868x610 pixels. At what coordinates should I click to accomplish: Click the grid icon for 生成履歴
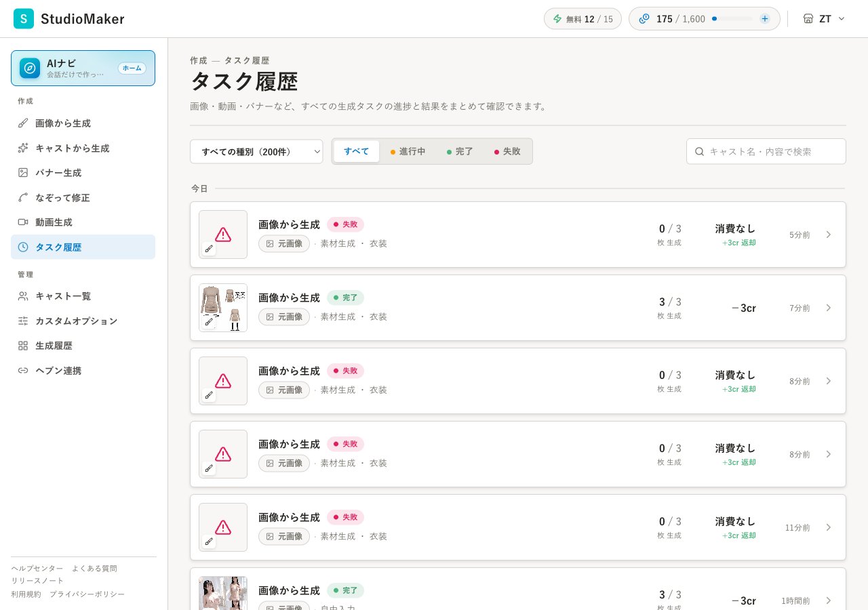click(x=23, y=346)
